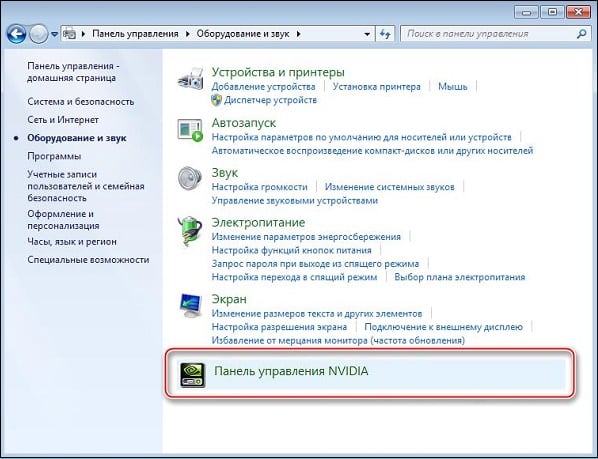Click Автоматическое воспроизведение компакт-дисков link
Screen dimensions: 598x459
372,151
